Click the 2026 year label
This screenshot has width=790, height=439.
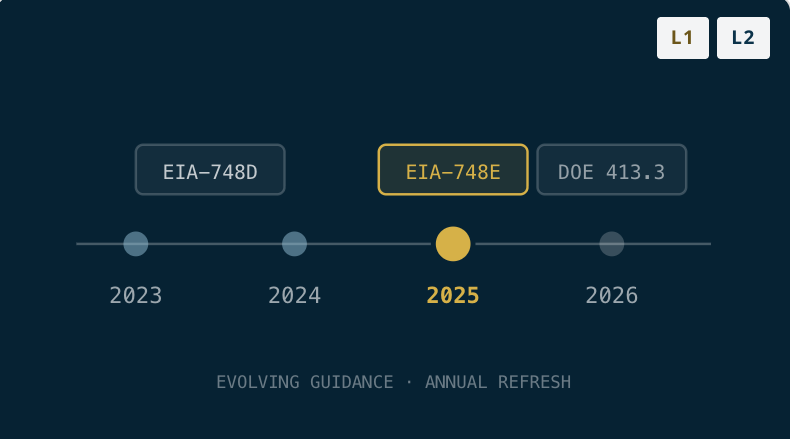click(612, 295)
